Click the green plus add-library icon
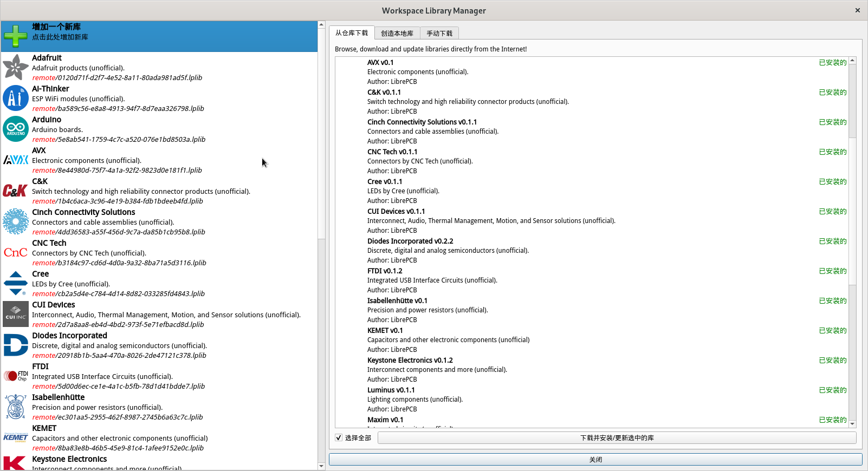868x471 pixels. [x=15, y=36]
